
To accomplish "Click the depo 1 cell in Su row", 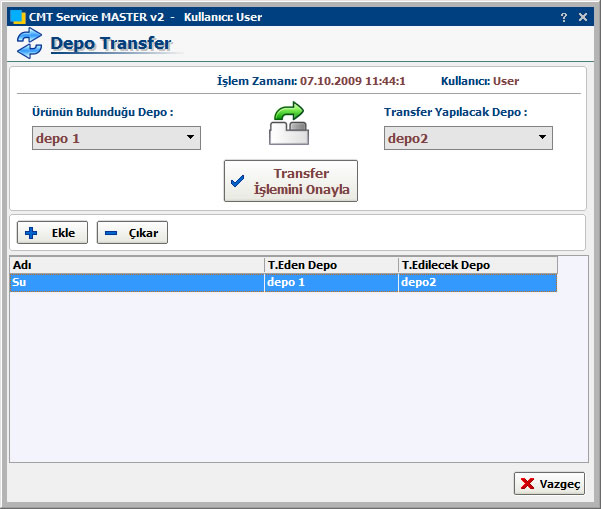I will tap(330, 283).
